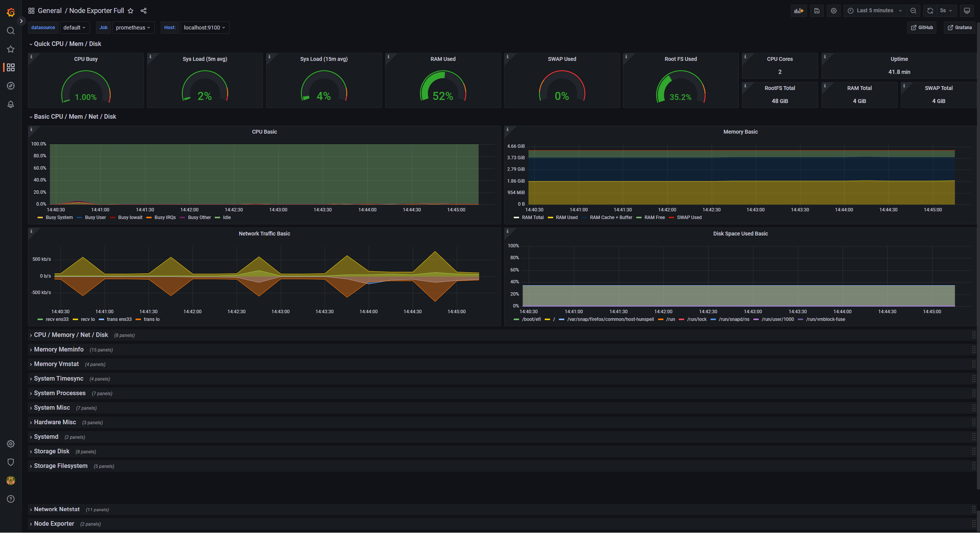Grab the drag handle on Storage Disk row
The image size is (980, 533).
973,451
